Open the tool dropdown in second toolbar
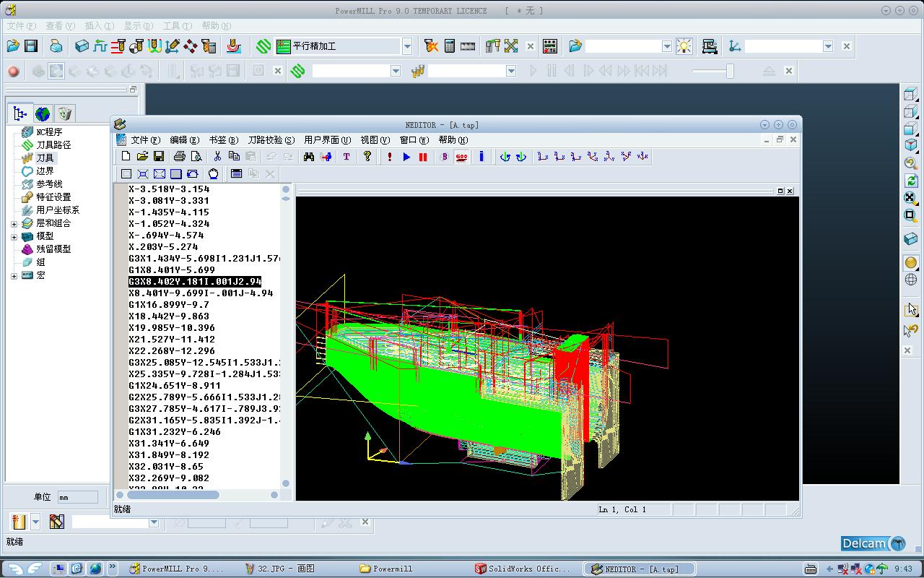Image resolution: width=924 pixels, height=578 pixels. click(x=511, y=71)
